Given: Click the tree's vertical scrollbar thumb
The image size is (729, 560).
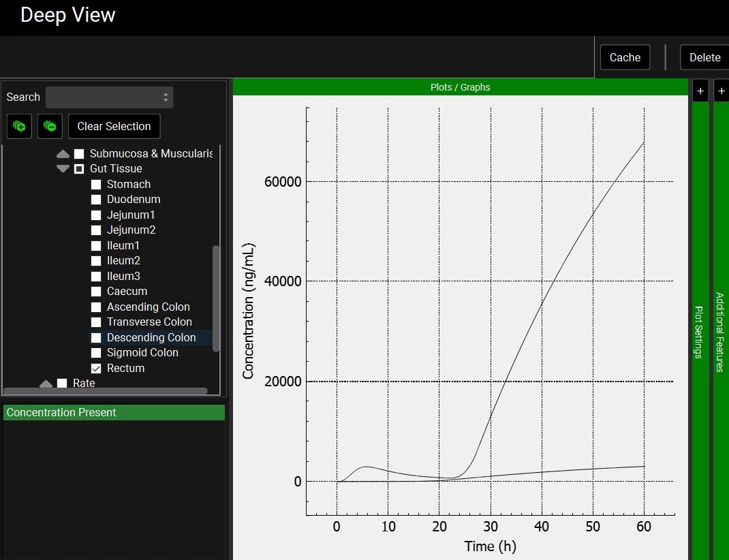Looking at the screenshot, I should click(217, 298).
